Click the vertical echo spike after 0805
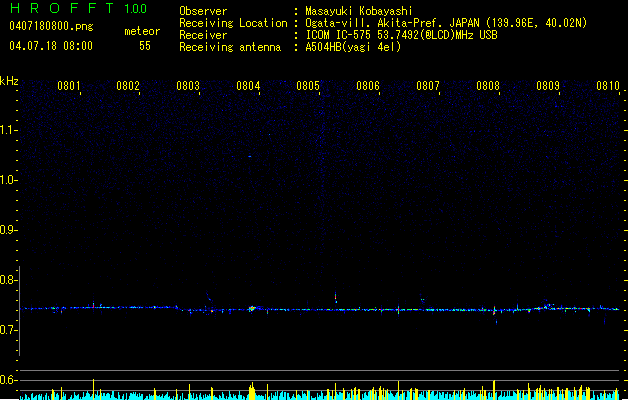 pyautogui.click(x=336, y=297)
